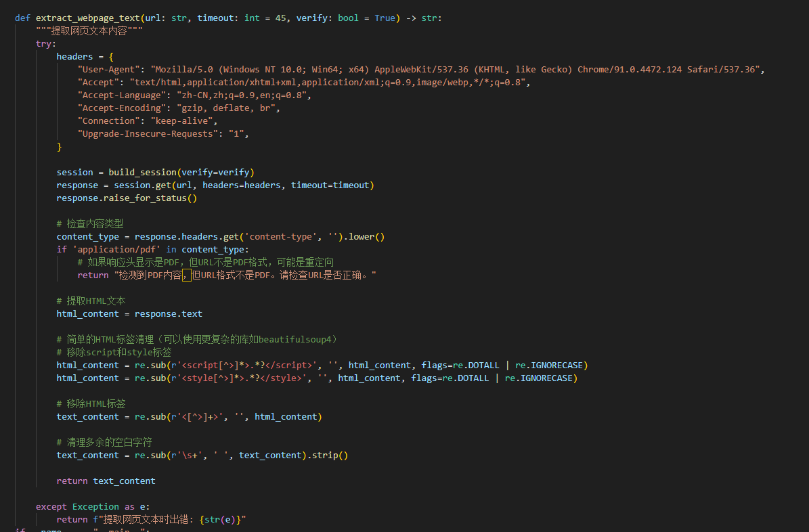Click the 'except Exception as e:' line
This screenshot has height=532, width=809.
93,507
